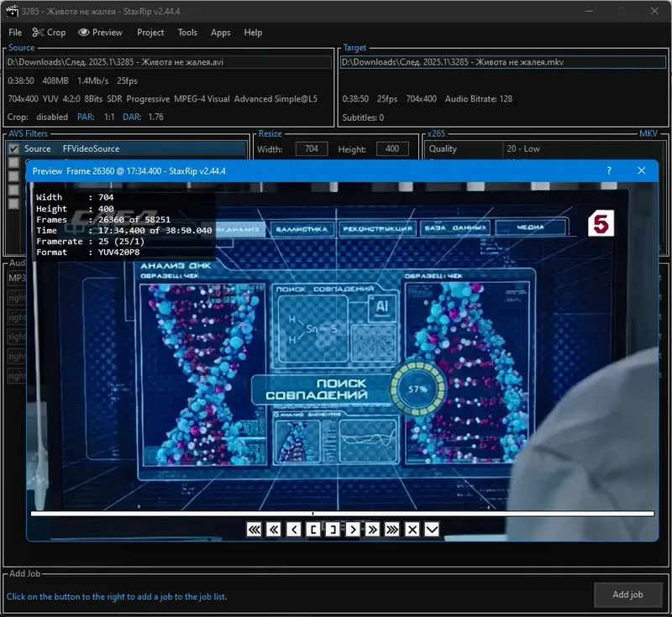
Task: Close the StaxRip main window
Action: 654,11
